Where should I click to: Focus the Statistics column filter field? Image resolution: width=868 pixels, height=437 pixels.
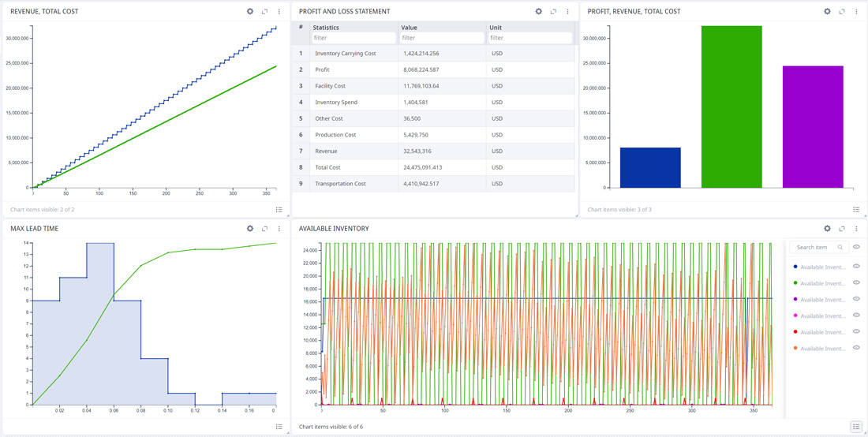(x=354, y=38)
